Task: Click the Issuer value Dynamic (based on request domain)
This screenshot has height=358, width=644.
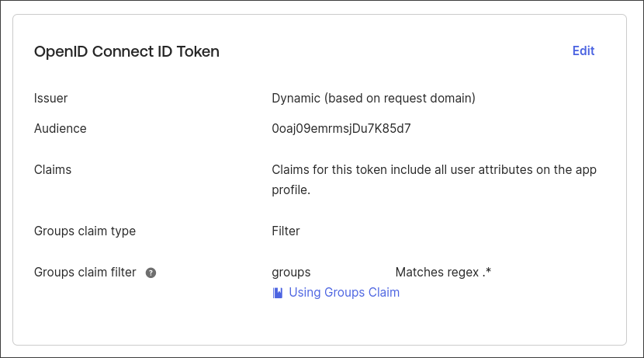Action: tap(373, 98)
